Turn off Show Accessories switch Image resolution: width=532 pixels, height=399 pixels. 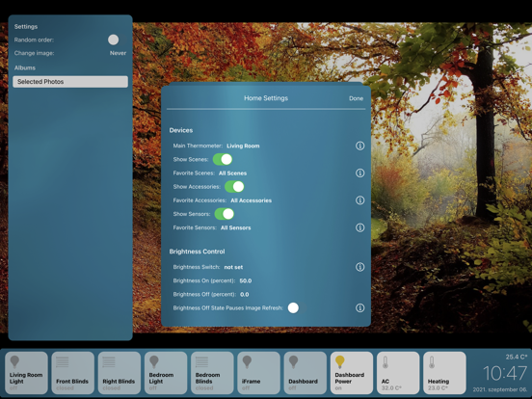pos(234,187)
